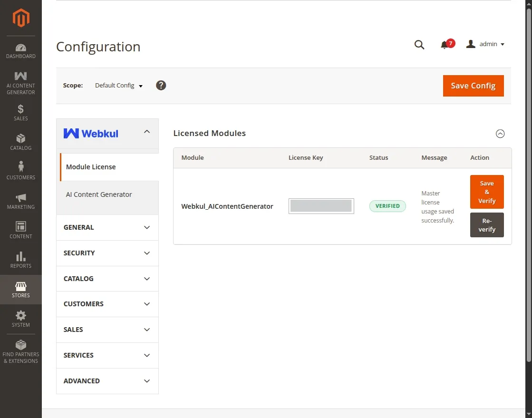Expand the CUSTOMERS config section
The height and width of the screenshot is (418, 532).
coord(107,304)
